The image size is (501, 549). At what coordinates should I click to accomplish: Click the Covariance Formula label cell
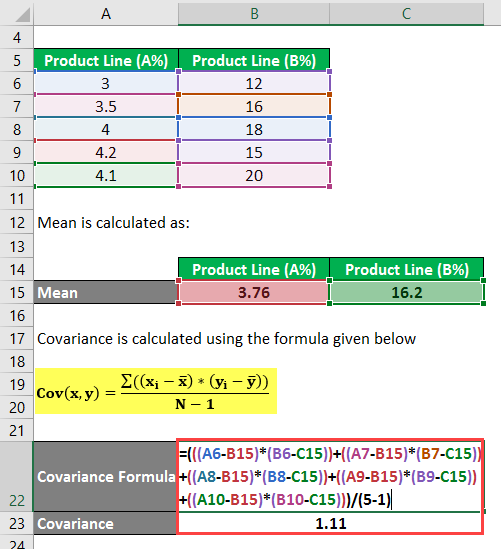tap(105, 477)
